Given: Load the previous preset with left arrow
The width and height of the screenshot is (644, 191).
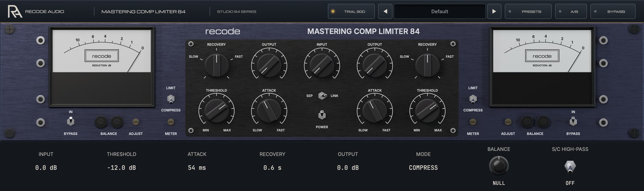Looking at the screenshot, I should (385, 11).
